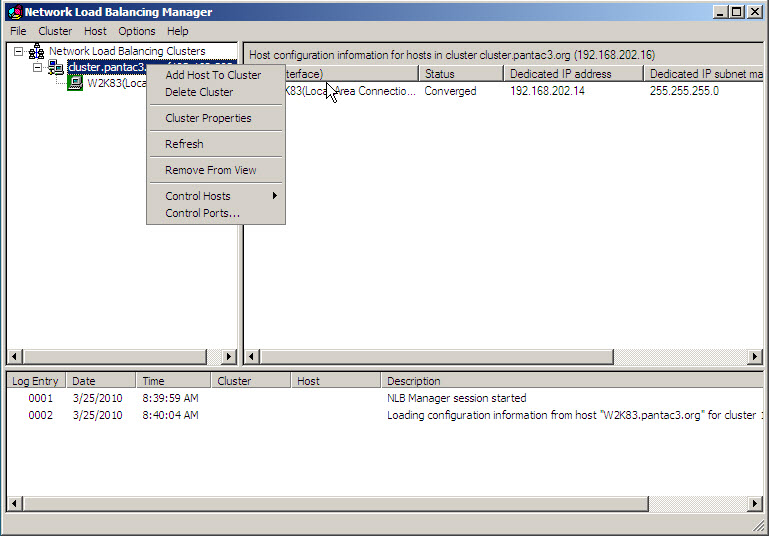Click the Date column header in log
Viewport: 769px width, 536px height.
pyautogui.click(x=101, y=381)
